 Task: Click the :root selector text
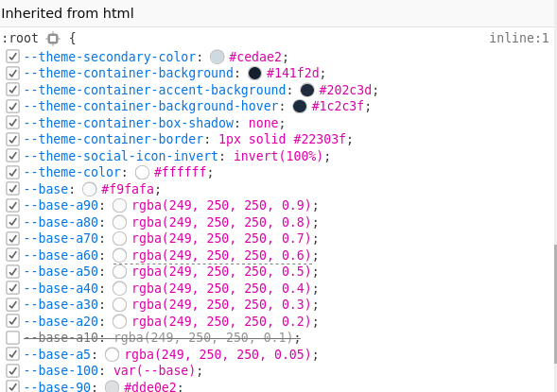[20, 39]
